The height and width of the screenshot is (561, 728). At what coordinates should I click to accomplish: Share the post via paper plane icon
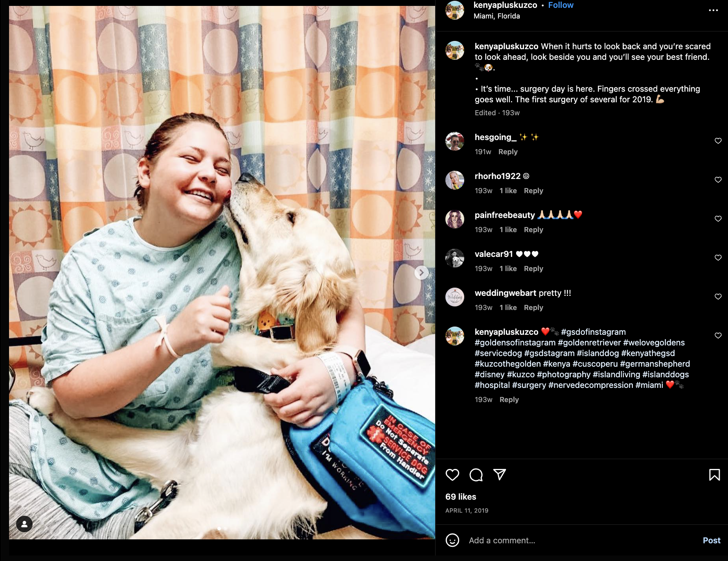[x=500, y=474]
